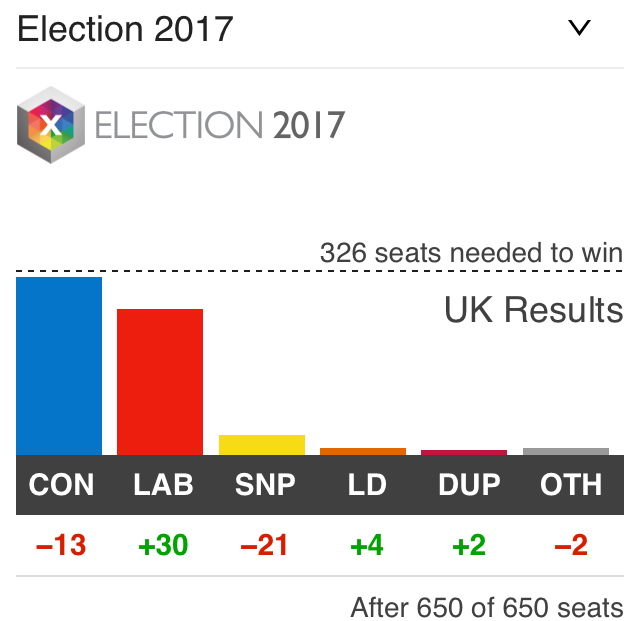Click the 326 seats needed to win label
Viewport: 640px width, 621px height.
(x=471, y=253)
